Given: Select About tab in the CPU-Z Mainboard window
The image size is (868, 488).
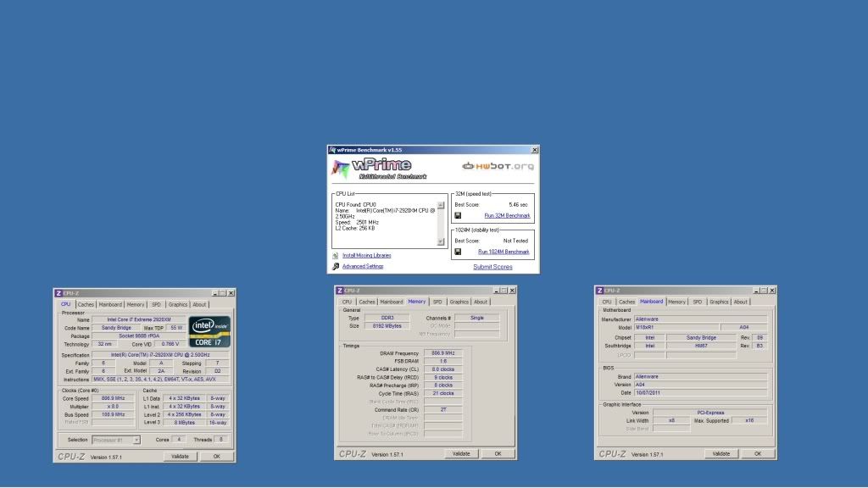Looking at the screenshot, I should coord(740,302).
